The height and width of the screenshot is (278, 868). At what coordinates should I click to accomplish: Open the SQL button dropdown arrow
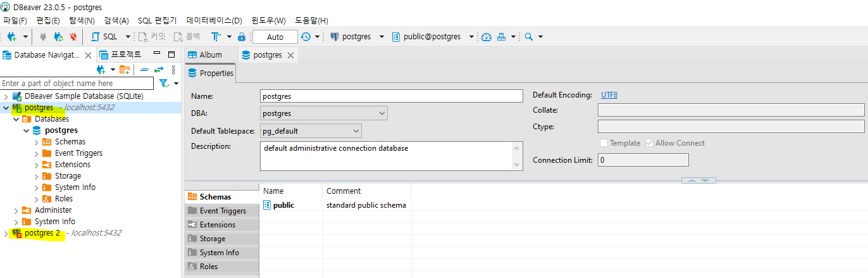[128, 37]
